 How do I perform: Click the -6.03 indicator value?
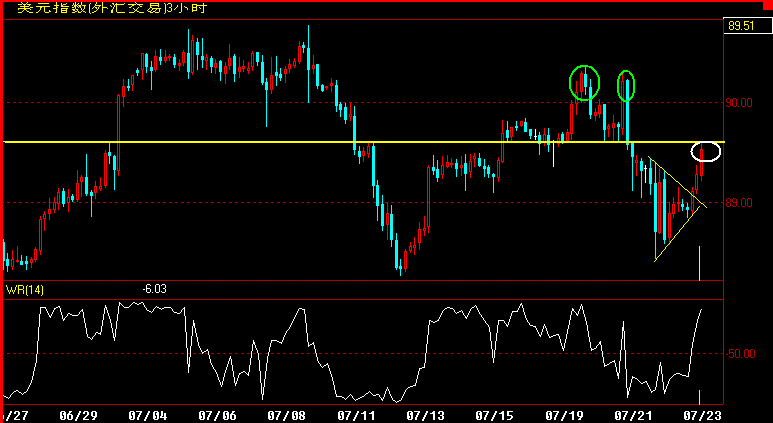point(154,288)
